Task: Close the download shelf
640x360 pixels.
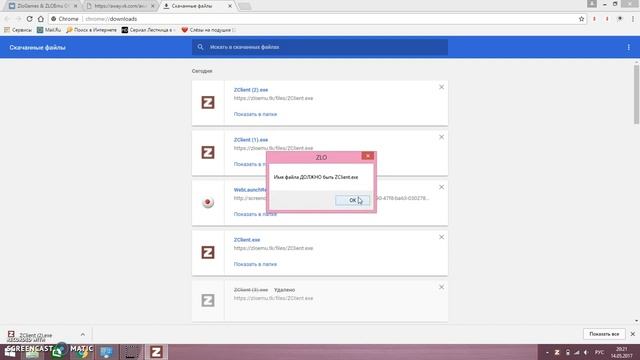Action: tap(633, 334)
